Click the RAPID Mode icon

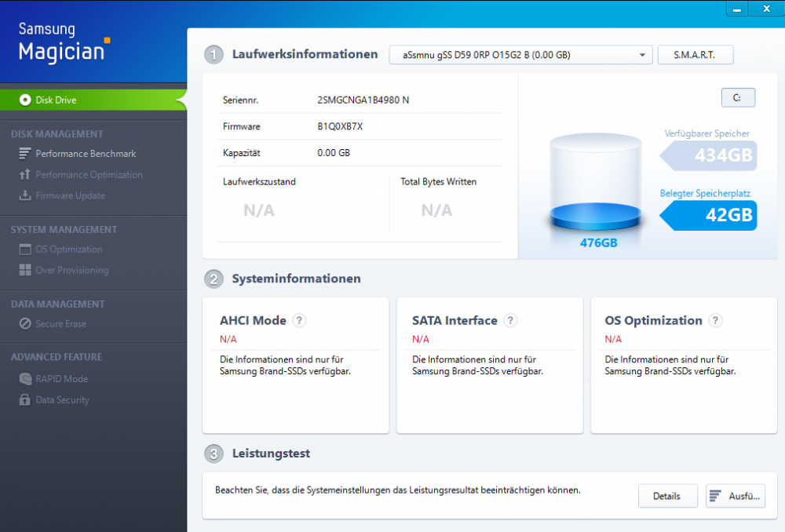(25, 379)
